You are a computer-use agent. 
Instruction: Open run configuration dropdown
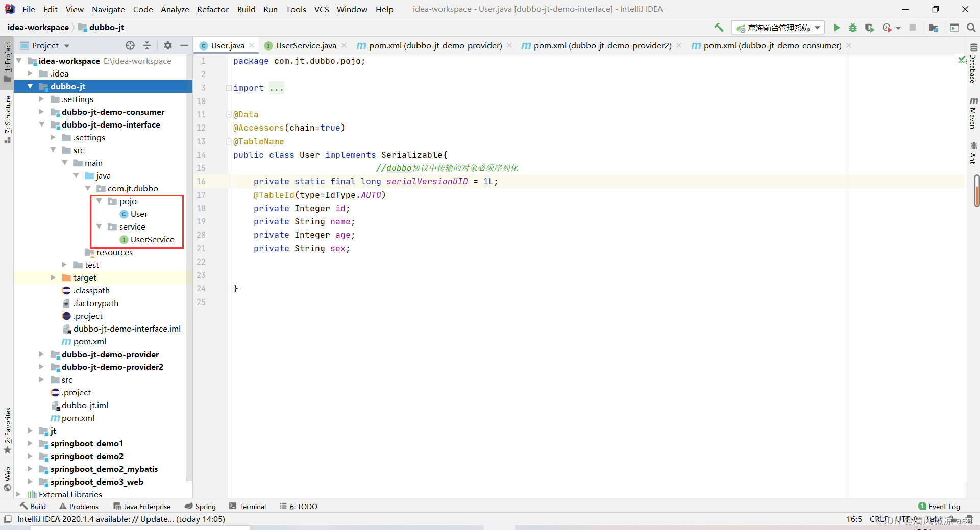778,28
